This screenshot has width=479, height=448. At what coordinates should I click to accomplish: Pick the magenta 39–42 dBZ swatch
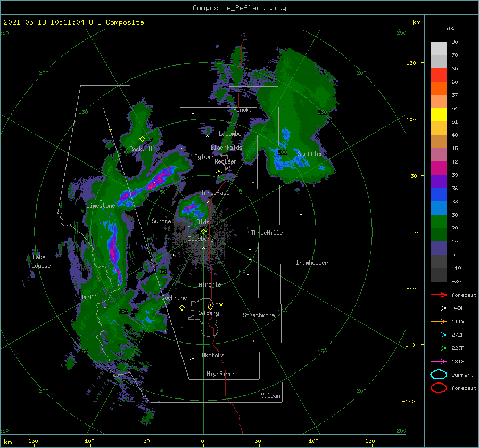[439, 168]
